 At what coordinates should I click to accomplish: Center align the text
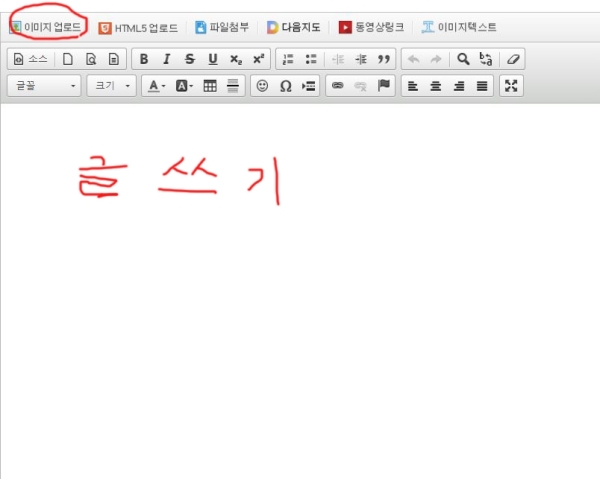pyautogui.click(x=435, y=86)
